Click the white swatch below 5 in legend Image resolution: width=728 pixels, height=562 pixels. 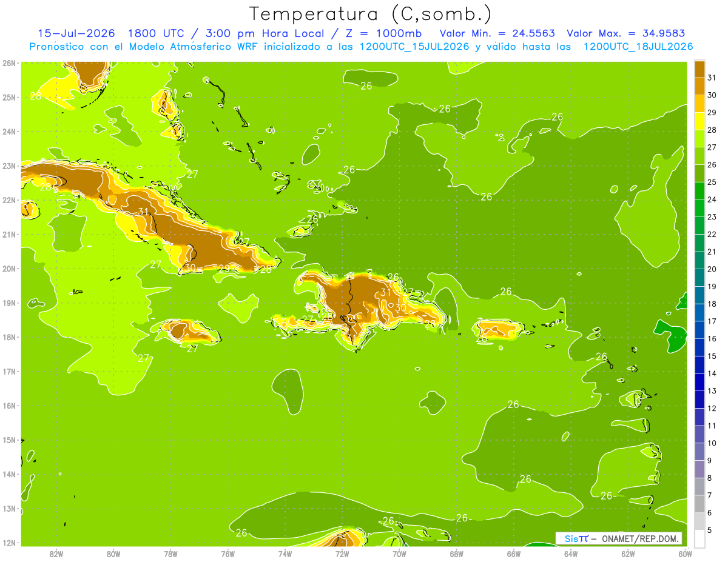point(699,538)
